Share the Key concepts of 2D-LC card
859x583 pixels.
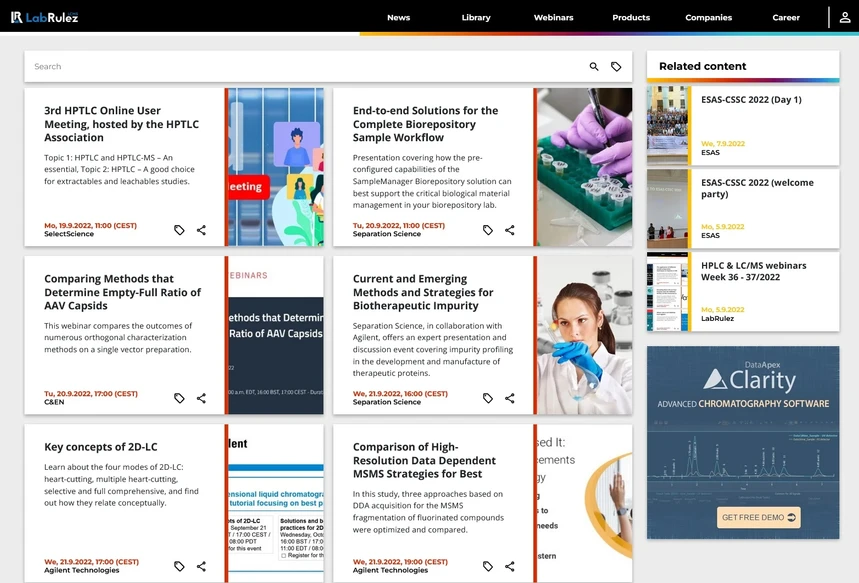[x=202, y=567]
